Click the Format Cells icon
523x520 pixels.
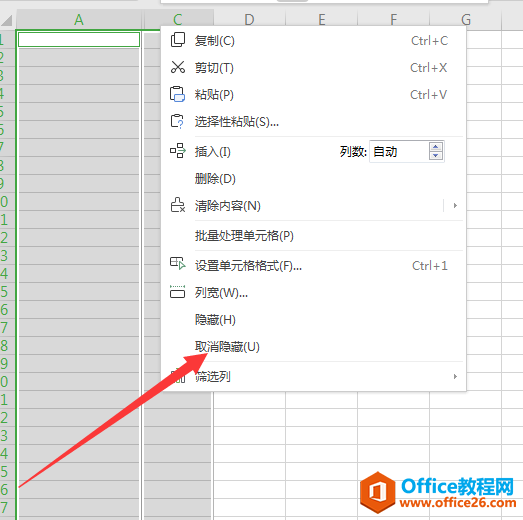[178, 264]
